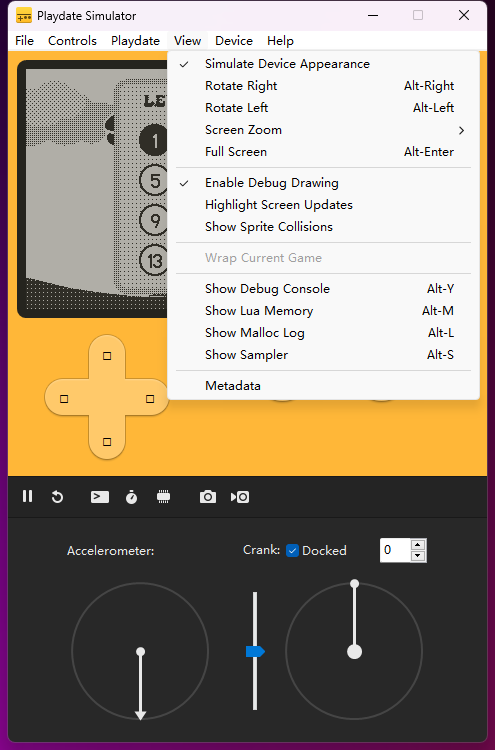Expand the Screen Zoom submenu
The height and width of the screenshot is (750, 495).
(323, 130)
